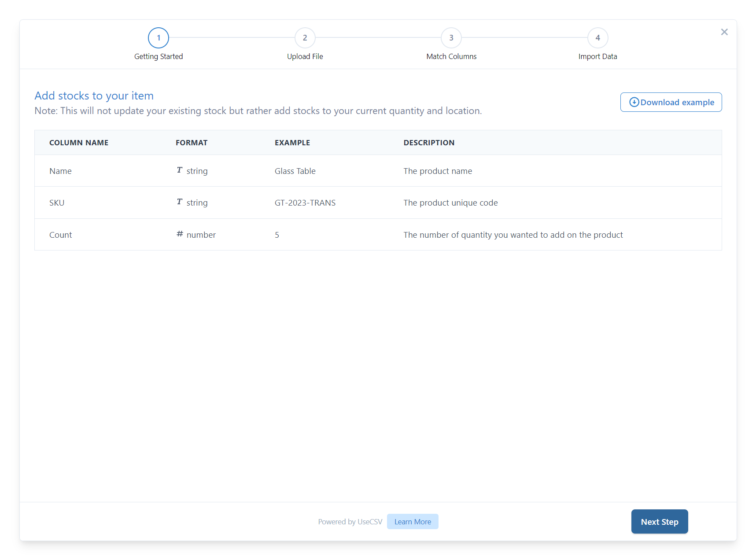Select the Name column cell

60,171
